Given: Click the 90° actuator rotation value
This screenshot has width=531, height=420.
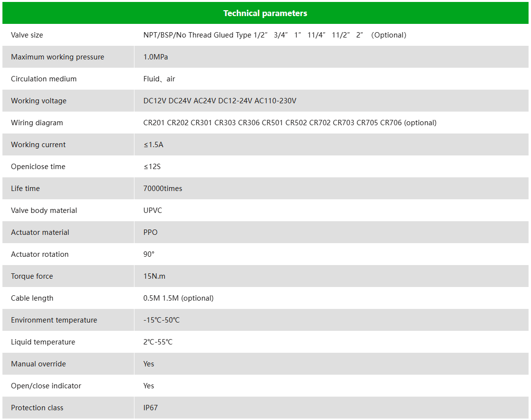Looking at the screenshot, I should tap(149, 254).
